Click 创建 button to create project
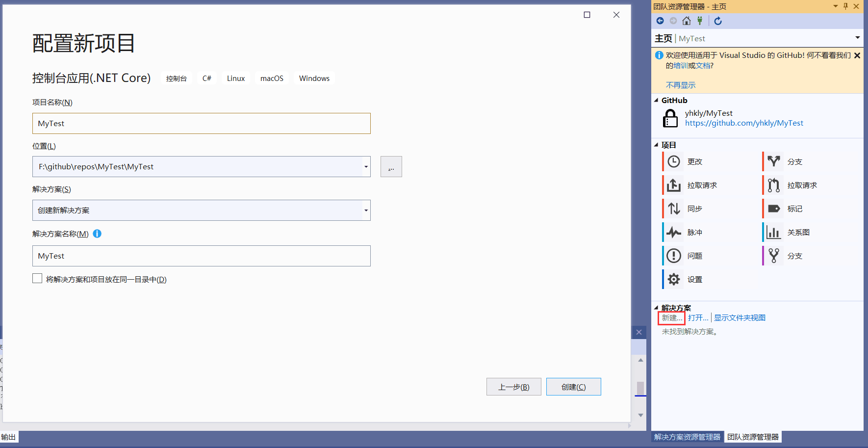The height and width of the screenshot is (448, 868). tap(574, 387)
